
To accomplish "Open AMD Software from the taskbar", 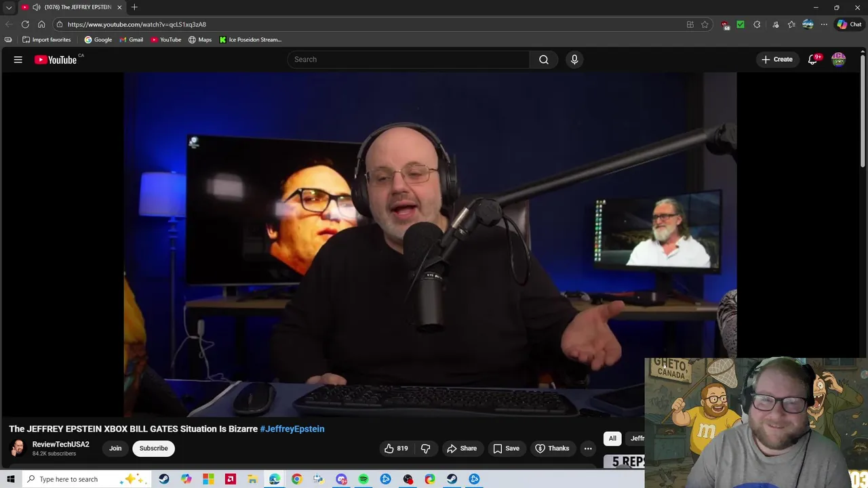I will (231, 479).
